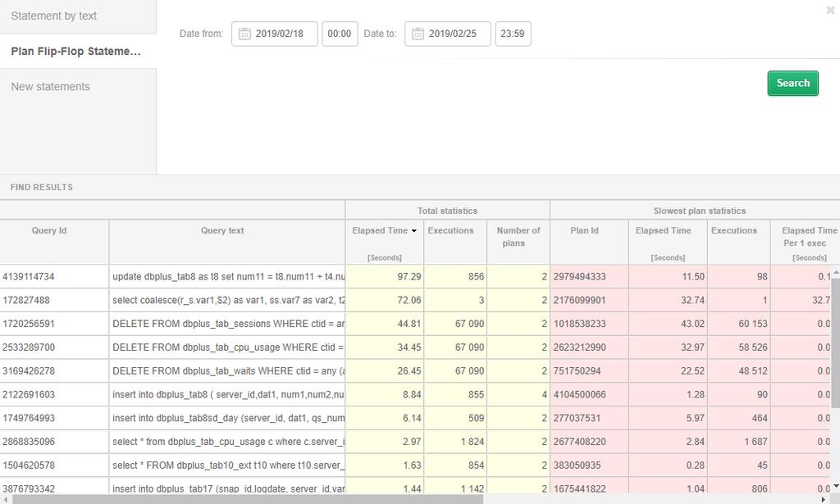840x504 pixels.
Task: Click select from dbplus_tab_cpu_usage query text
Action: 229,442
